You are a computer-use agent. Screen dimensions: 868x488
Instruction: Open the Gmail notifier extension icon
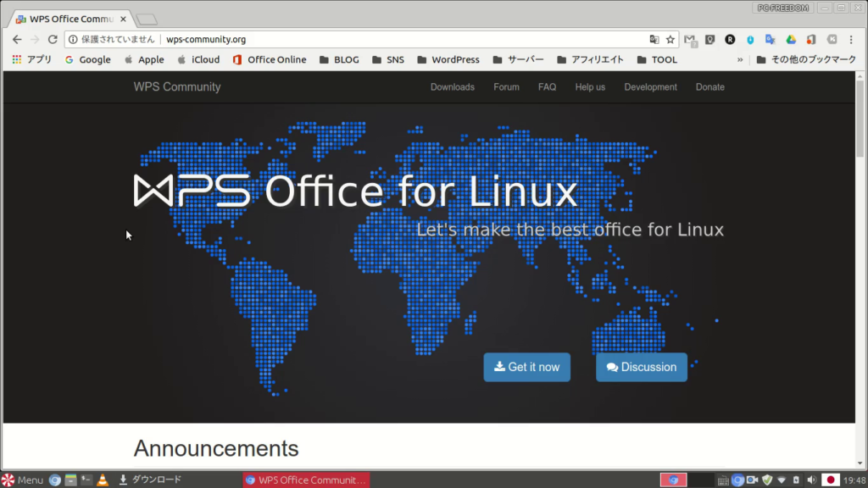(x=689, y=39)
